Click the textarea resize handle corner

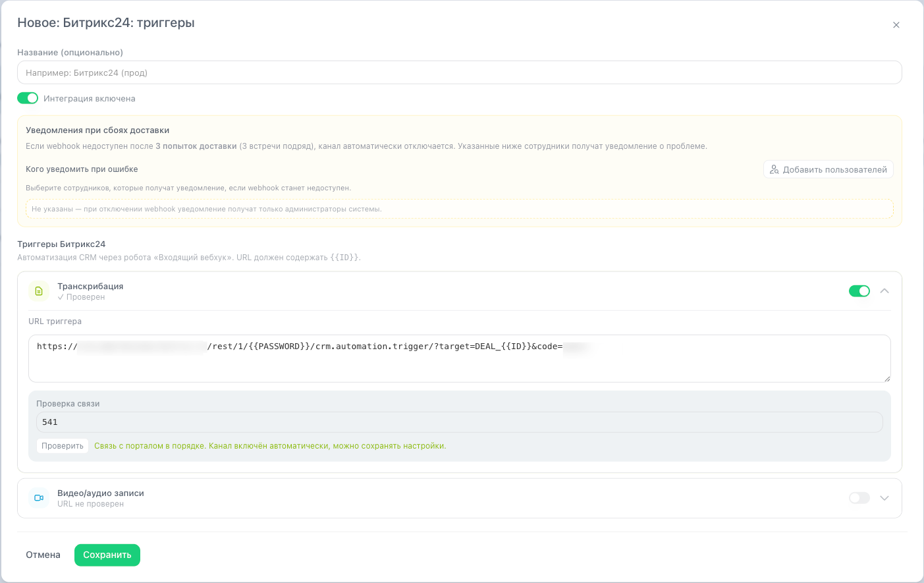pos(887,379)
